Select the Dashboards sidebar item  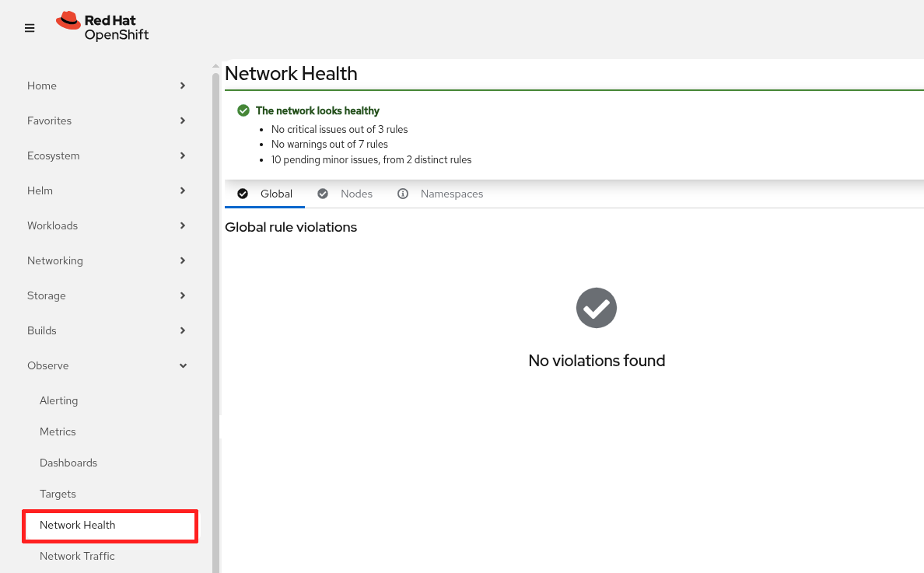click(68, 463)
